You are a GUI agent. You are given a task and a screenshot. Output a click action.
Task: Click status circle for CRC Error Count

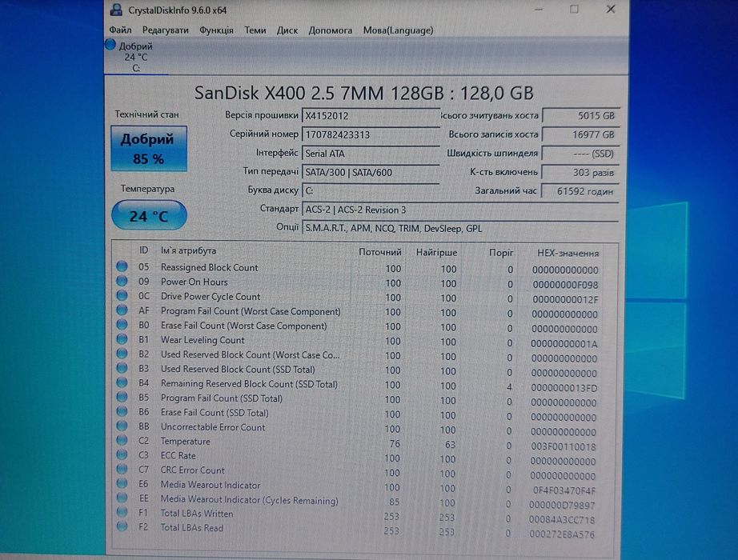122,469
